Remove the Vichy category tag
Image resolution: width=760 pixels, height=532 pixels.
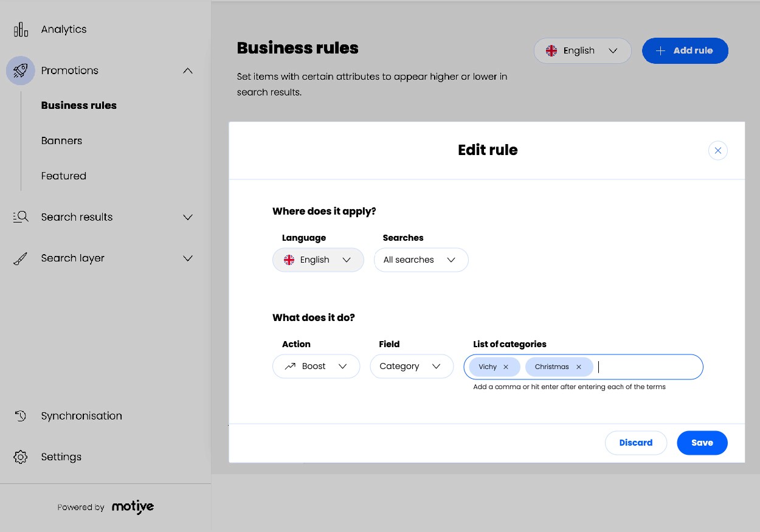coord(506,367)
